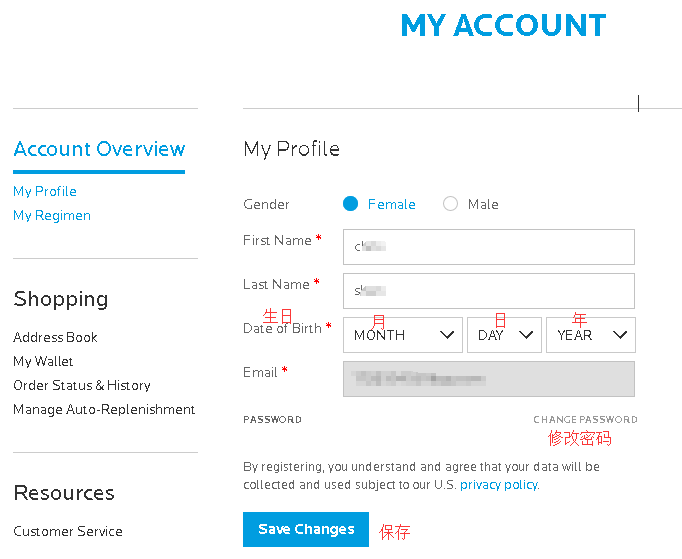Click the Resources section heading
This screenshot has height=559, width=682.
[64, 493]
